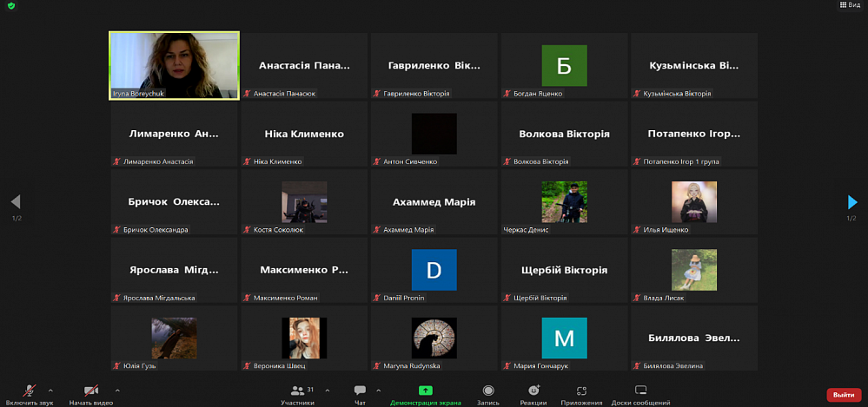Select Ніка Клименко large name text

click(x=304, y=134)
